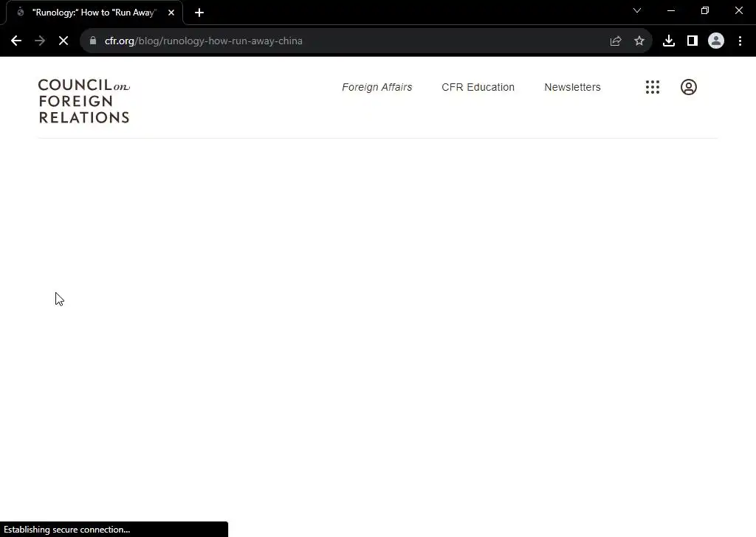
Task: Open the tab search chevron
Action: (x=637, y=10)
